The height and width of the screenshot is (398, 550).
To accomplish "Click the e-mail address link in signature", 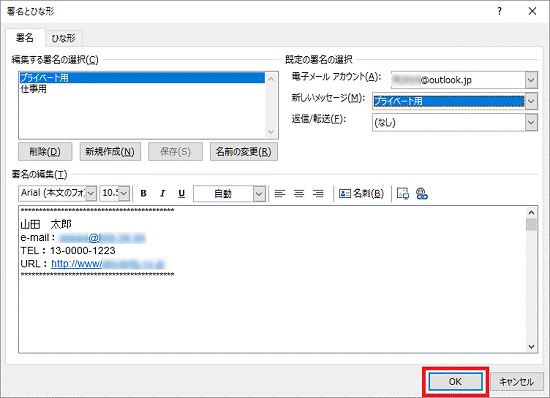I will pos(102,238).
